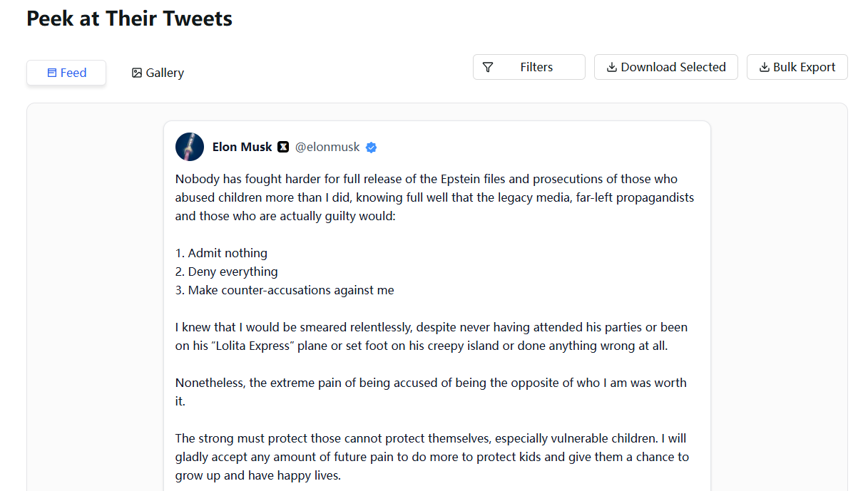Open the Filters dropdown
The width and height of the screenshot is (868, 491).
529,67
